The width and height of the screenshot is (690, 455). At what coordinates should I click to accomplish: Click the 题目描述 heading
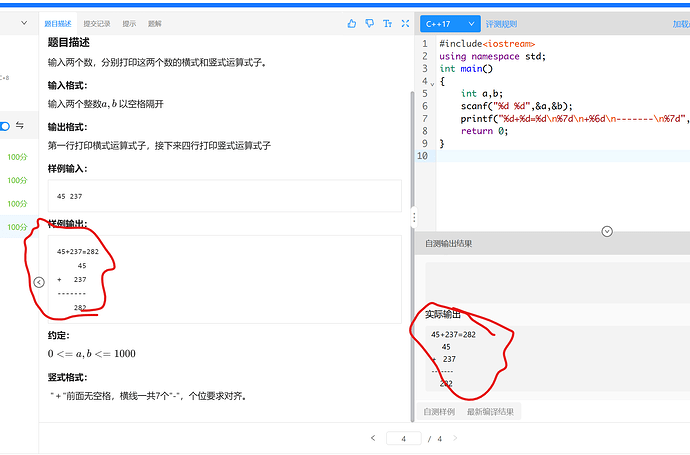coord(69,43)
